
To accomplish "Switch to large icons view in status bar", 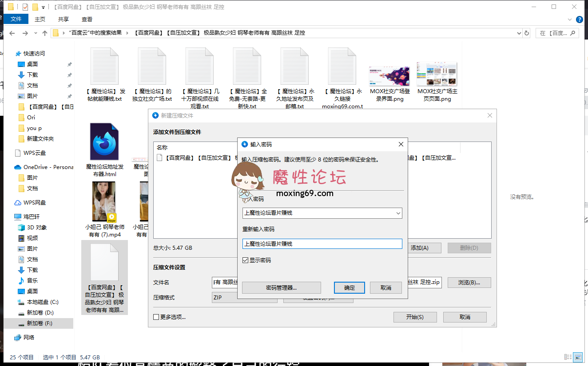I will 578,357.
